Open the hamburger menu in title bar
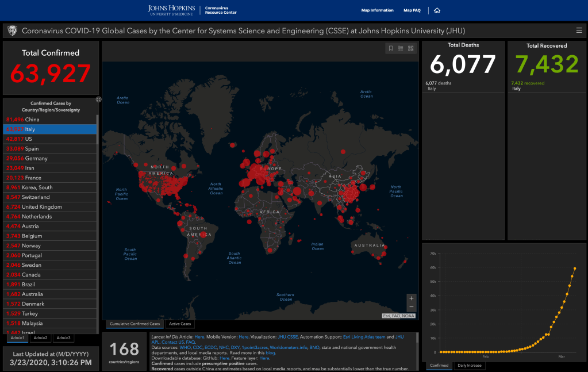The image size is (588, 372). (579, 30)
